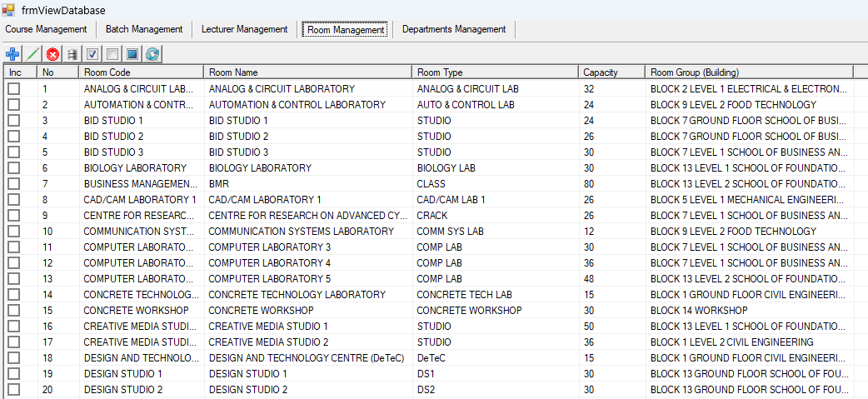
Task: Click capacity value 12
Action: pyautogui.click(x=590, y=232)
